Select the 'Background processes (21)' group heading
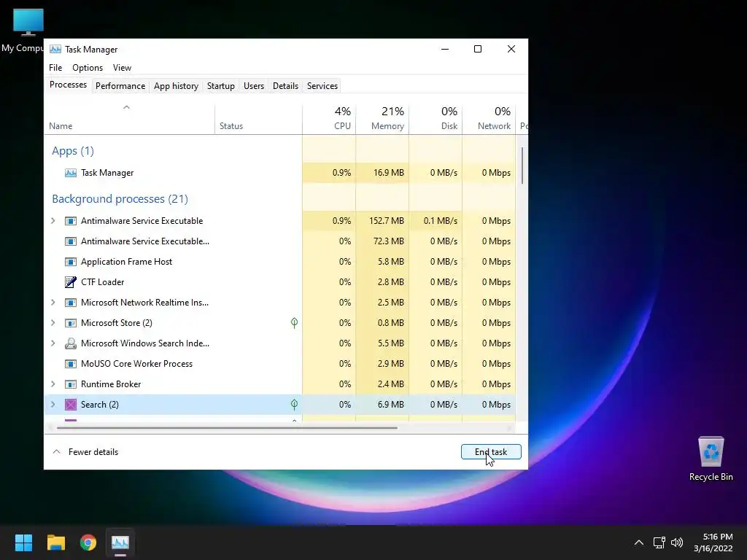The height and width of the screenshot is (560, 747). 120,199
